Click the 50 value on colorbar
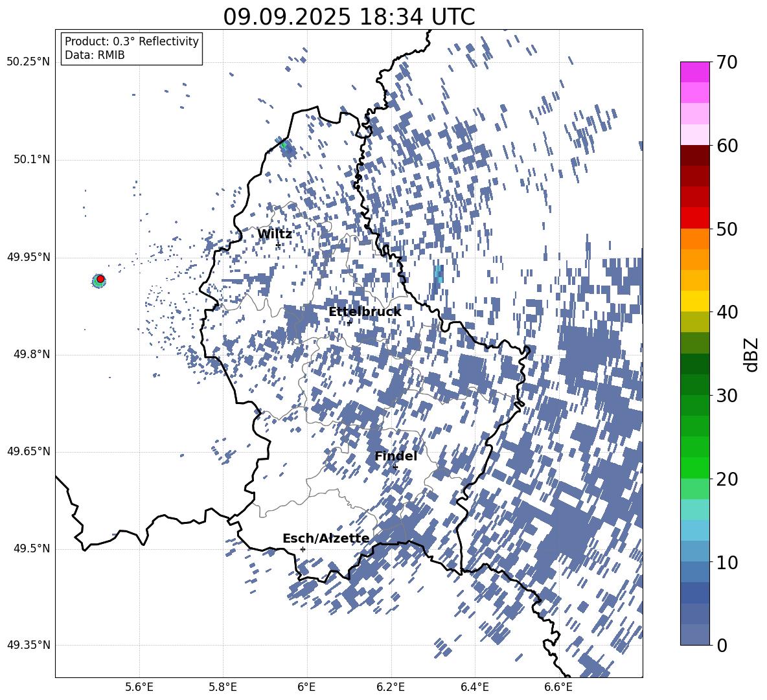The image size is (767, 700). (727, 229)
